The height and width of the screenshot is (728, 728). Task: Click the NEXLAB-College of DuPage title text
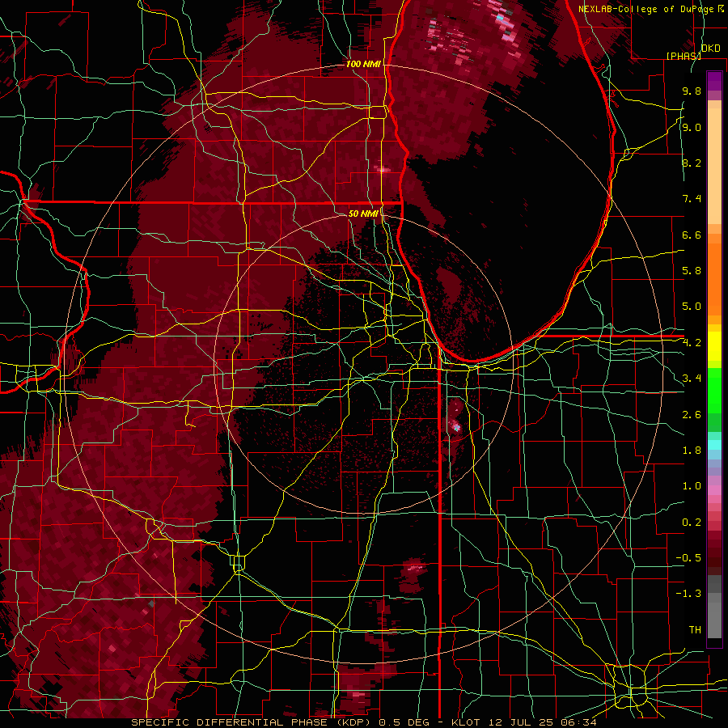645,9
